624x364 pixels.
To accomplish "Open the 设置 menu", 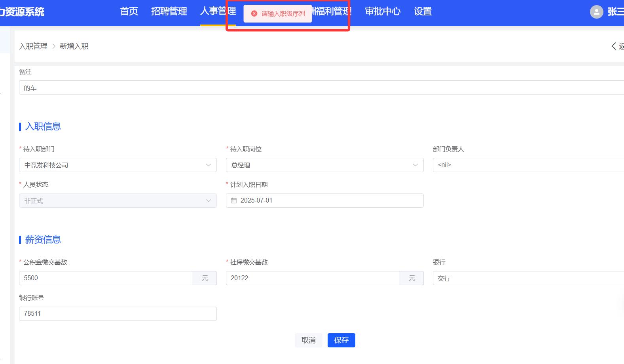I will click(x=423, y=11).
